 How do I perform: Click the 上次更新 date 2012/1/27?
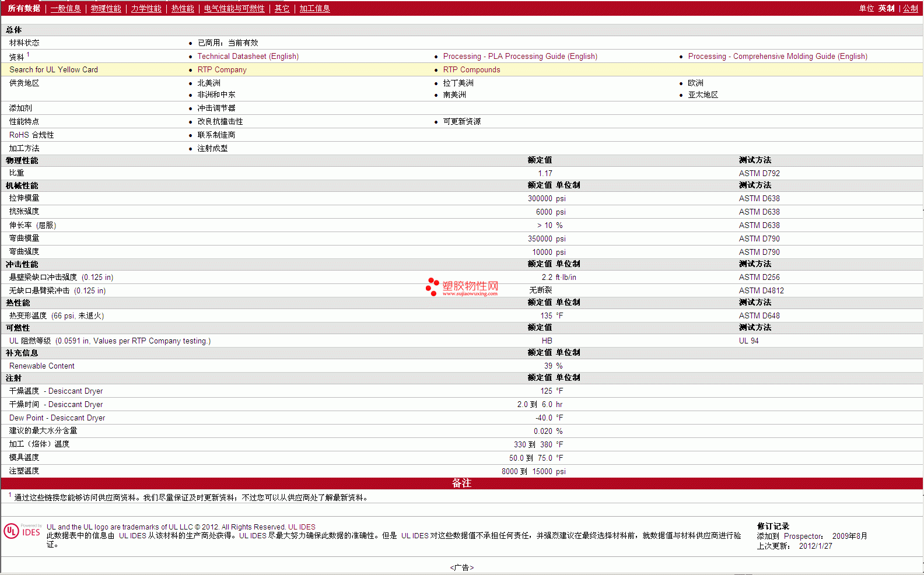(815, 546)
